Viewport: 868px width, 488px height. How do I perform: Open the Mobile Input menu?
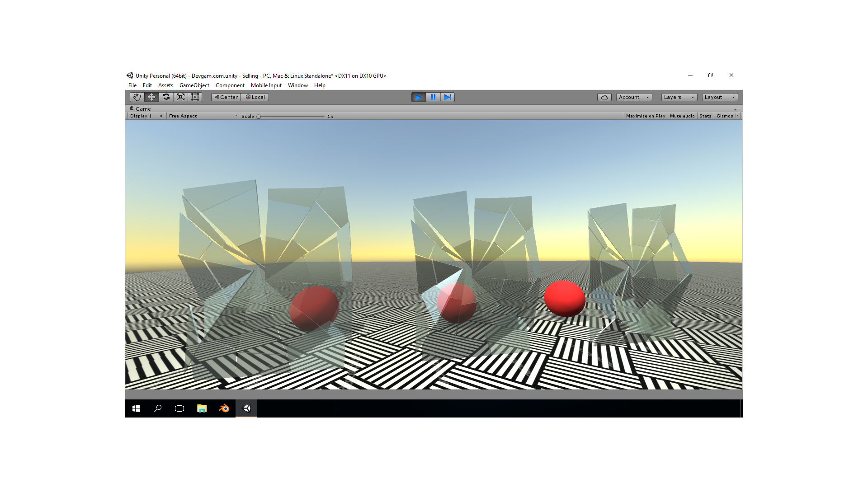click(266, 85)
